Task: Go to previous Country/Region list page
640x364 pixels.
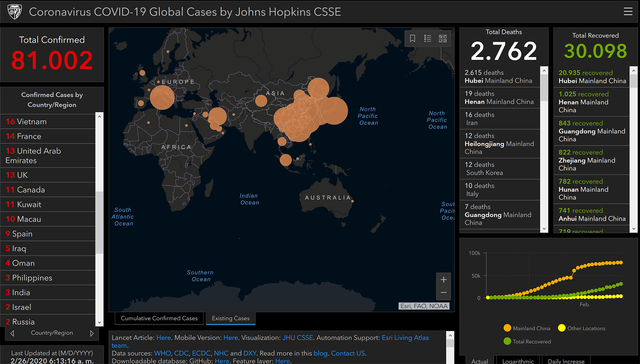Action: [x=12, y=333]
